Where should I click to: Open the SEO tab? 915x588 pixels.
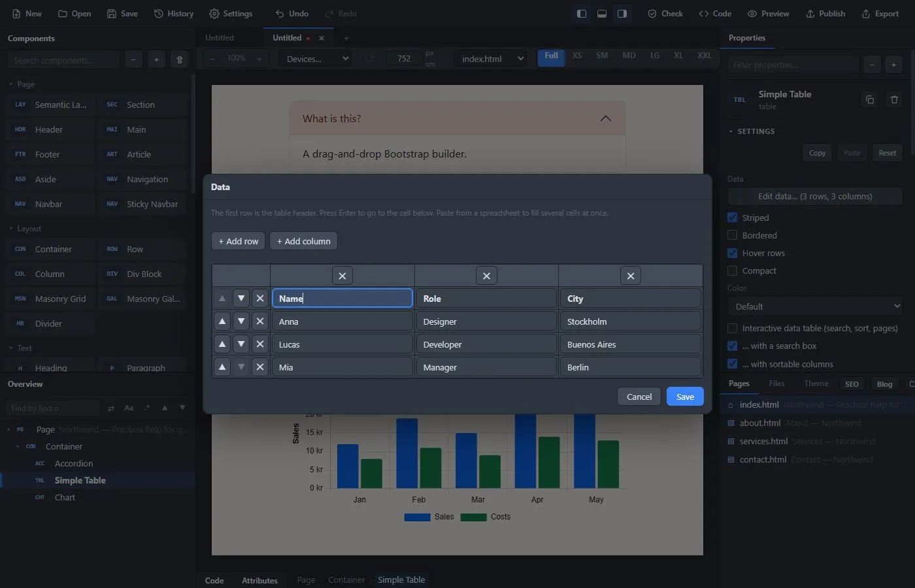tap(852, 384)
